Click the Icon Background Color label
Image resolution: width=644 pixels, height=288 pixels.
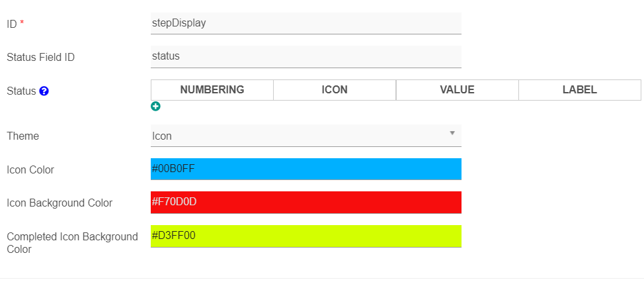[x=60, y=203]
